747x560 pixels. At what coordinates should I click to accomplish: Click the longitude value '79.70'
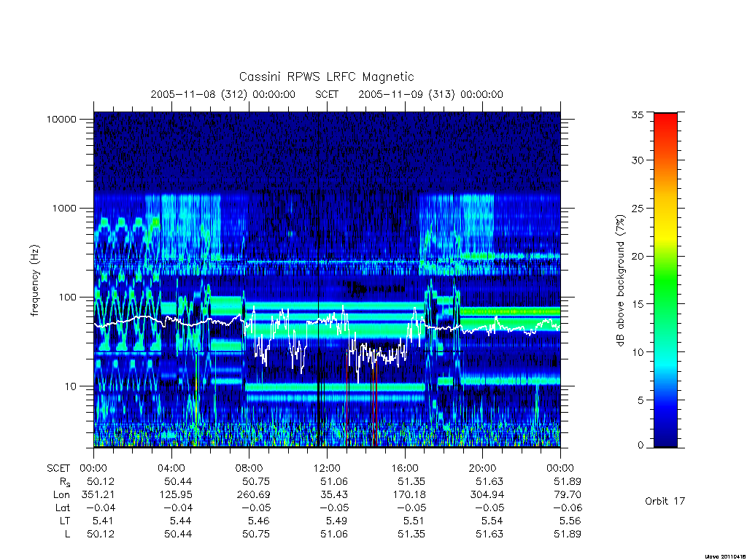[568, 495]
